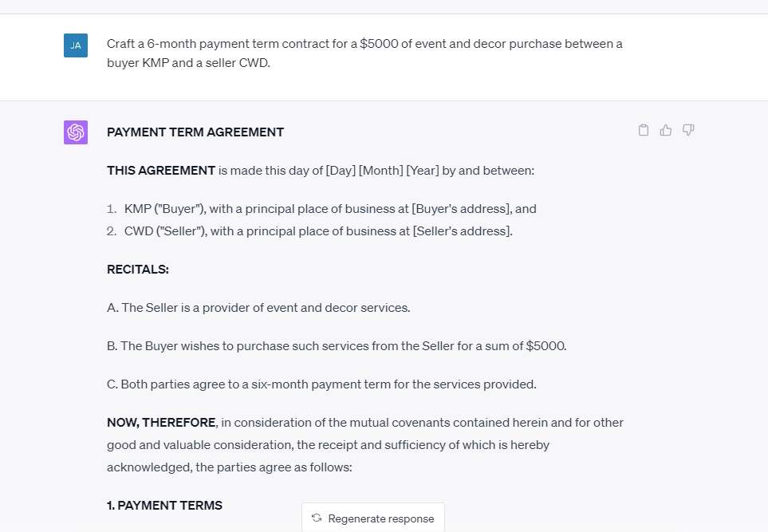Click the NOW, THEREFORE paragraph
The height and width of the screenshot is (532, 768).
click(x=364, y=444)
